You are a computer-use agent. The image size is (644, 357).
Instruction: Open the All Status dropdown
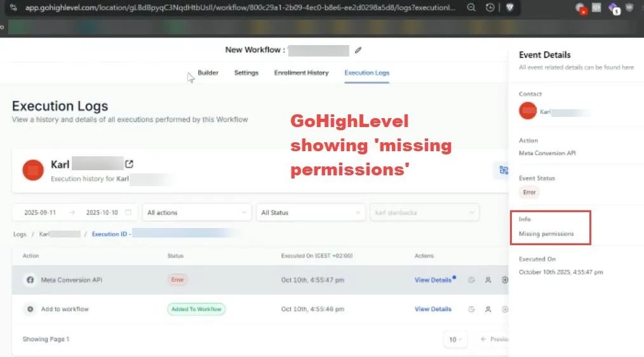click(311, 212)
